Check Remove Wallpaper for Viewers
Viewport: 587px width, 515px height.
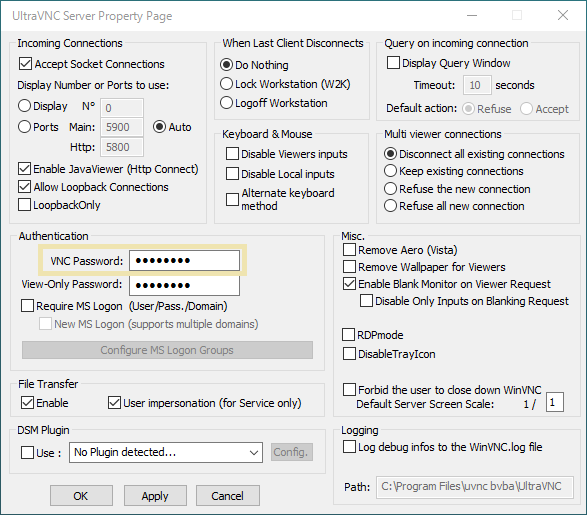349,267
